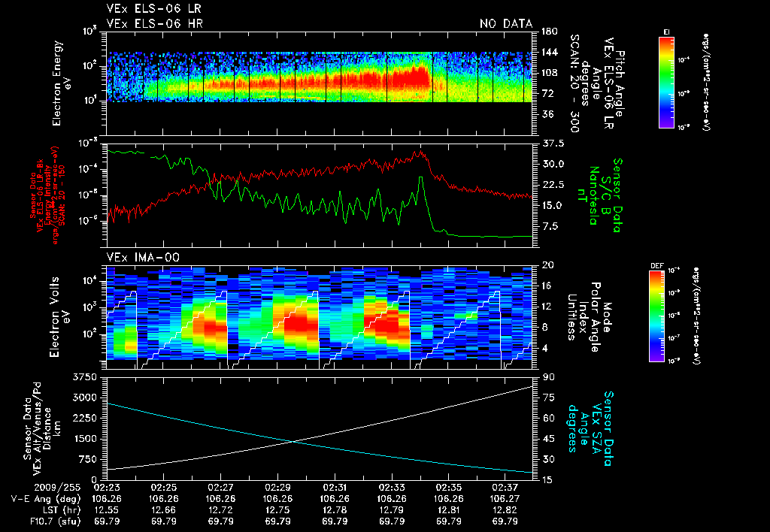The image size is (770, 532).
Task: Click the LST value 12.66
Action: [163, 510]
